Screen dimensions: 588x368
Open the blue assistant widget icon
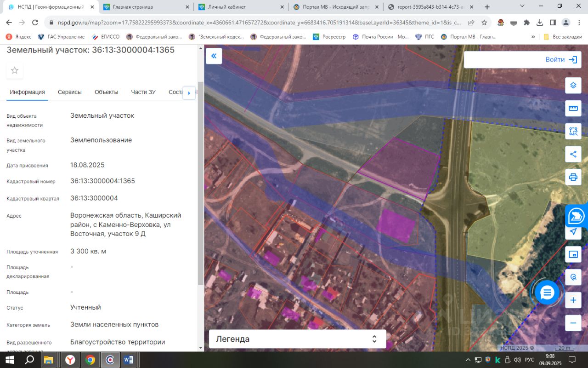coord(576,216)
